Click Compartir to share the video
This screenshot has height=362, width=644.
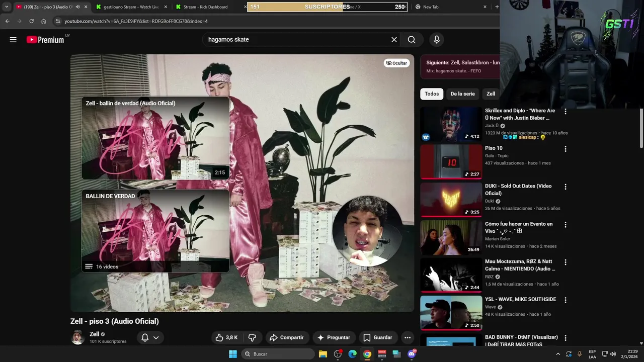[x=286, y=337]
